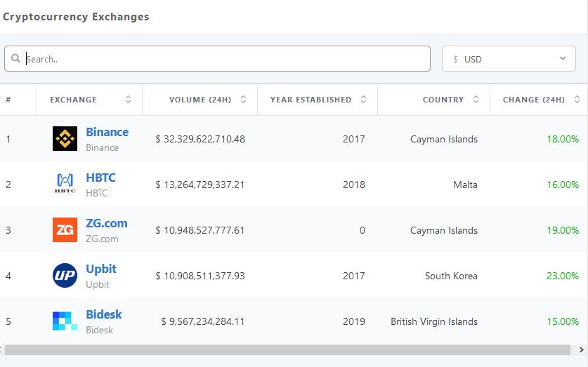
Task: Sort by Year Established column arrows
Action: [363, 99]
